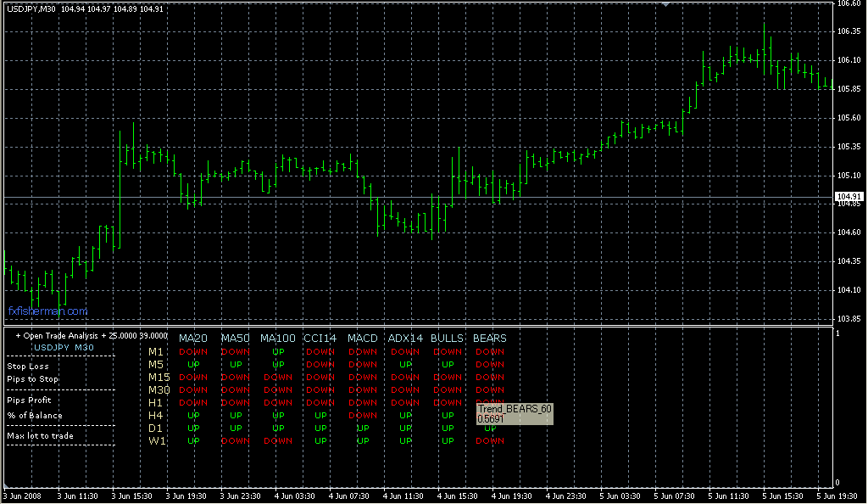Screen dimensions: 868x504
Task: Click the 106.10 price on the scale
Action: tap(849, 60)
